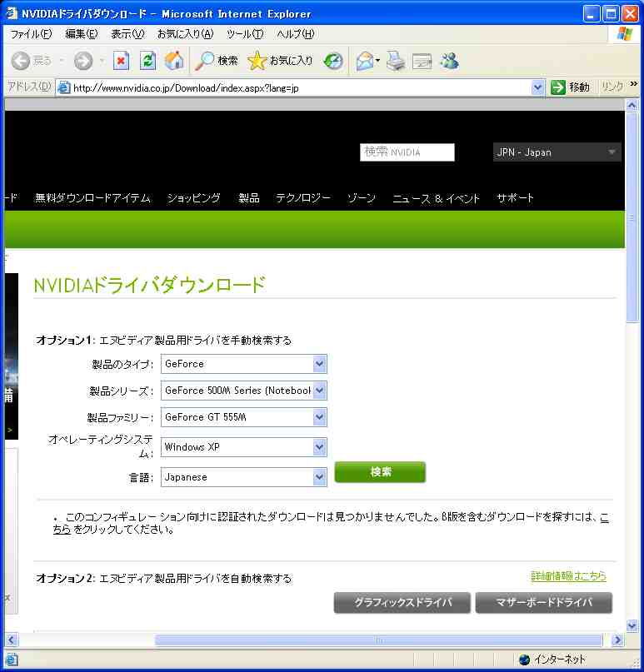Click the Stop loading red X icon

tap(122, 61)
